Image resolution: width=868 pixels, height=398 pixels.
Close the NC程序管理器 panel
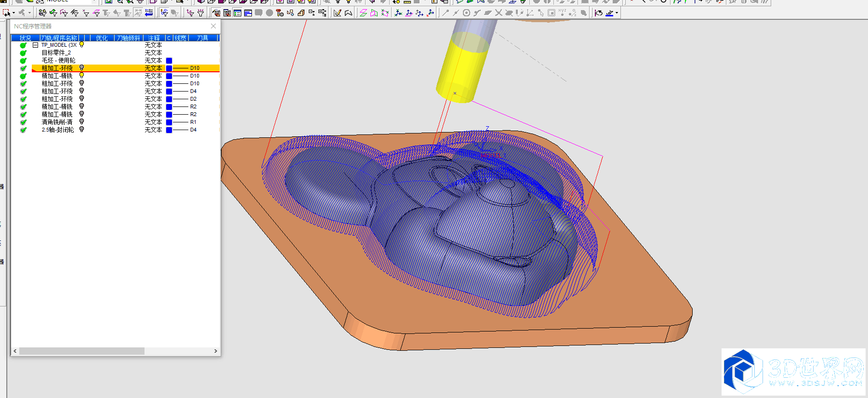(213, 26)
